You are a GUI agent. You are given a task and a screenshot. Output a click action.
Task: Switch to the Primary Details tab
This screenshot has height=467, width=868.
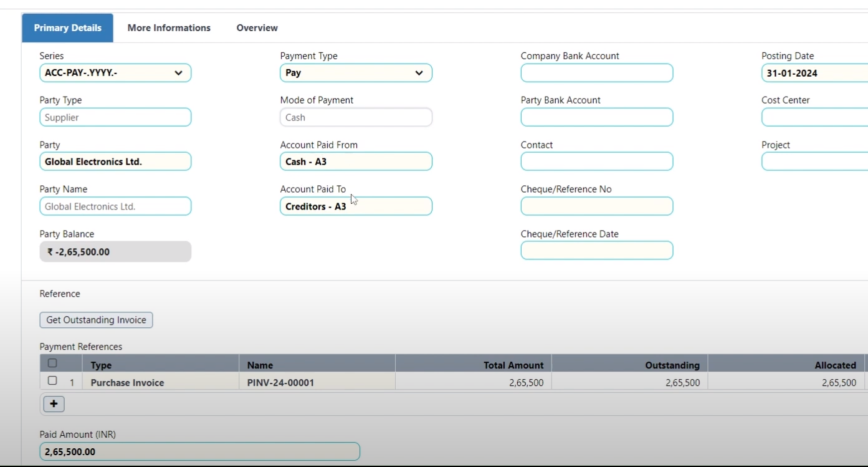[x=68, y=28]
